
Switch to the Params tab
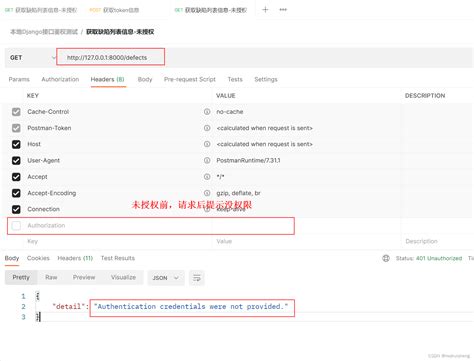coord(19,79)
